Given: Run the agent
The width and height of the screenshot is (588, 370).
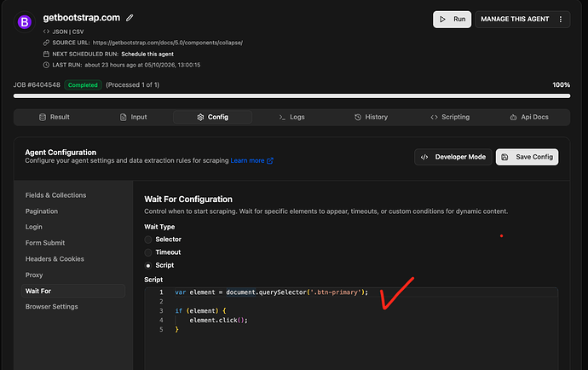Looking at the screenshot, I should 452,19.
